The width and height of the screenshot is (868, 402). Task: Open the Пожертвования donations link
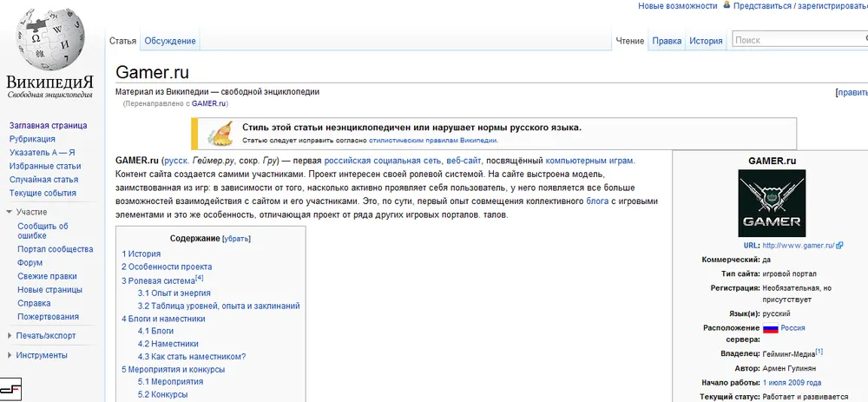coord(48,317)
